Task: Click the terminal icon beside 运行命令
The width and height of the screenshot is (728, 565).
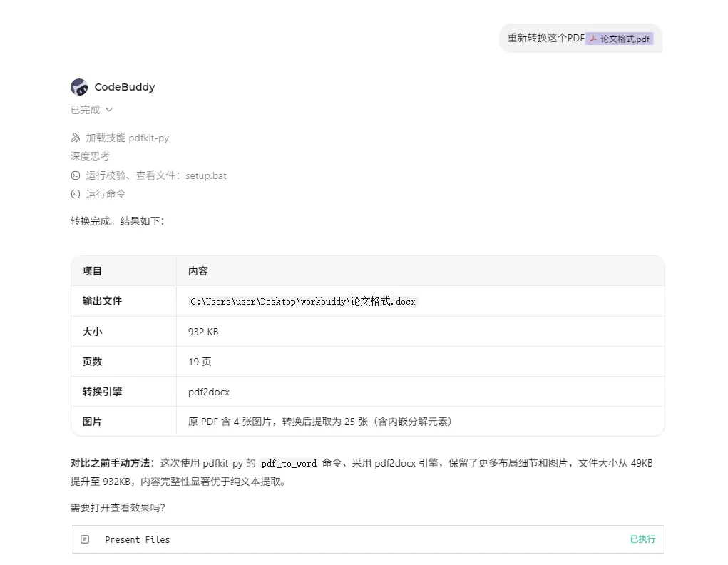Action: pyautogui.click(x=75, y=194)
